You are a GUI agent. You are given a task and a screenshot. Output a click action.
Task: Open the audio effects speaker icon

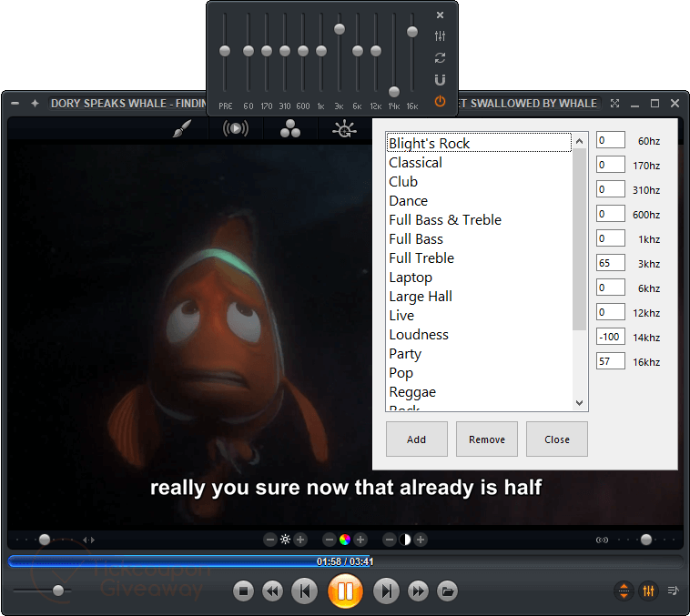236,128
